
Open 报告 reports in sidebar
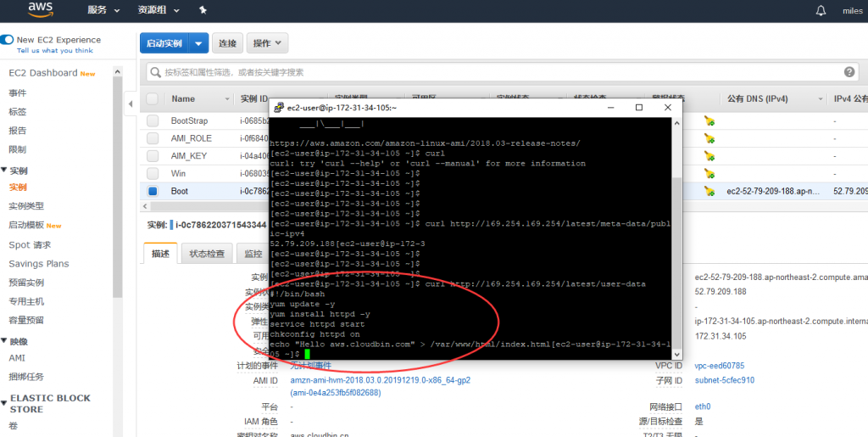click(x=18, y=131)
